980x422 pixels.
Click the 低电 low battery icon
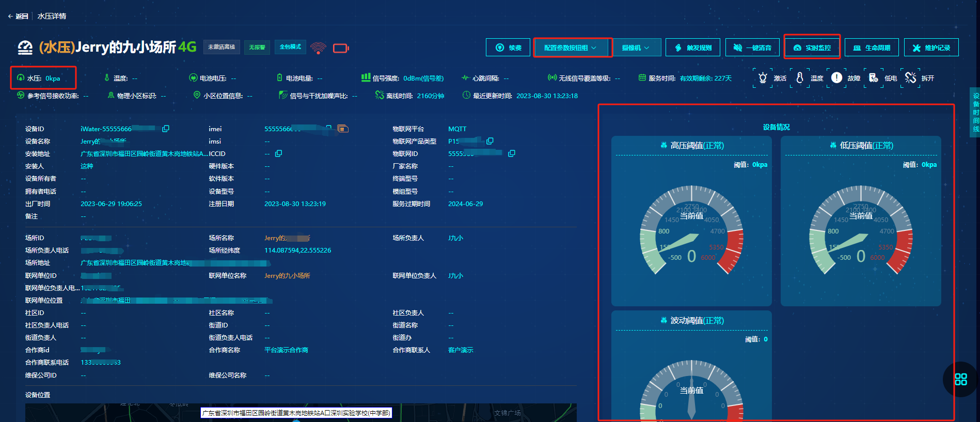pos(873,78)
